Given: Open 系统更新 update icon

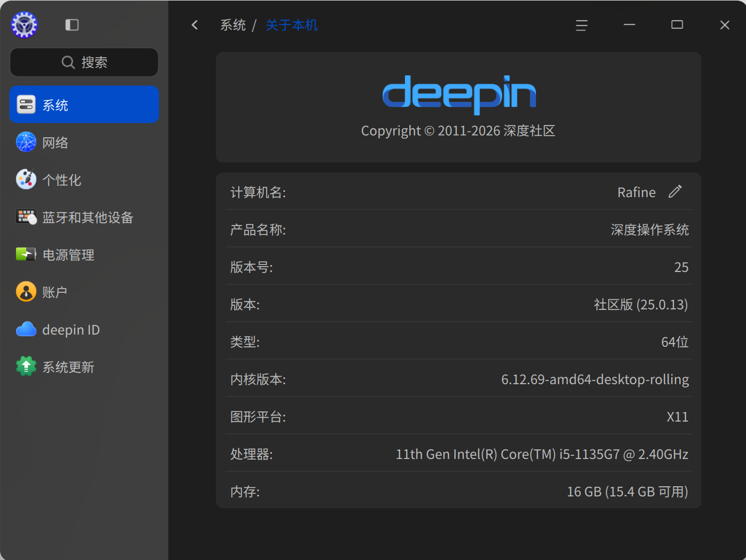Looking at the screenshot, I should pyautogui.click(x=26, y=367).
